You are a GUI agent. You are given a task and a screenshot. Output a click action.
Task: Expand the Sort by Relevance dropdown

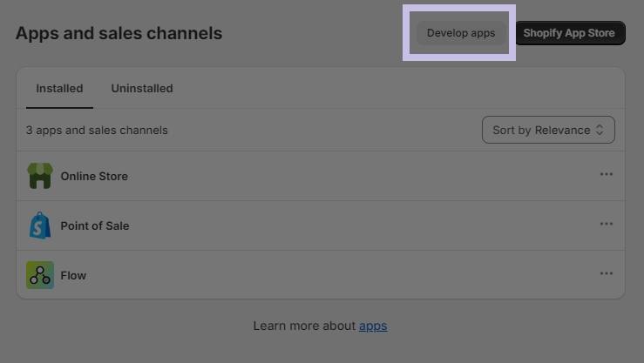pos(548,131)
